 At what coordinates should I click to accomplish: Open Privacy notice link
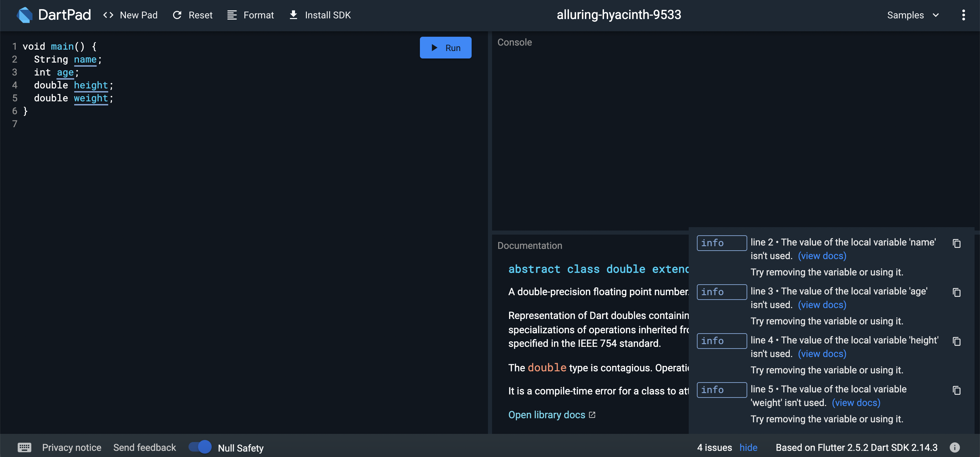tap(71, 447)
